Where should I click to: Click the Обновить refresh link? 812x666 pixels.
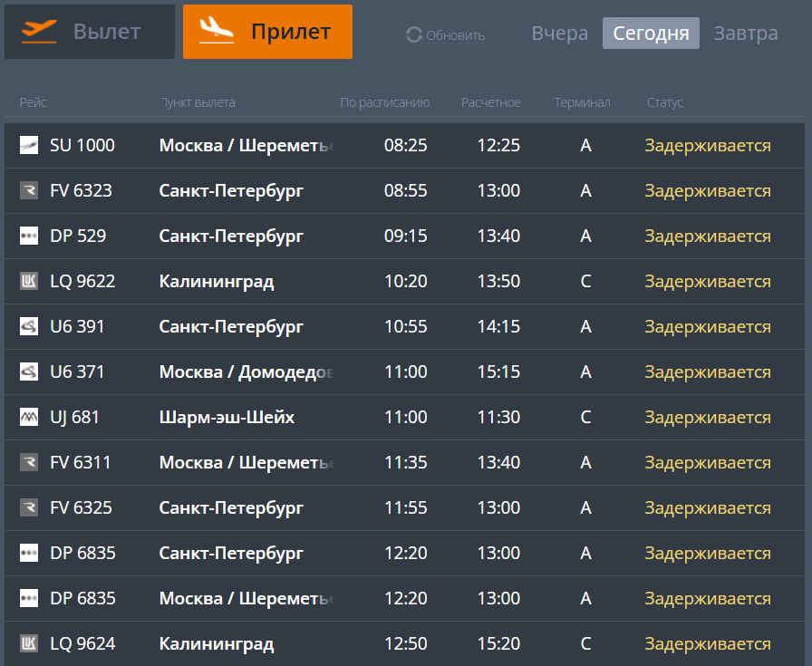click(x=455, y=35)
